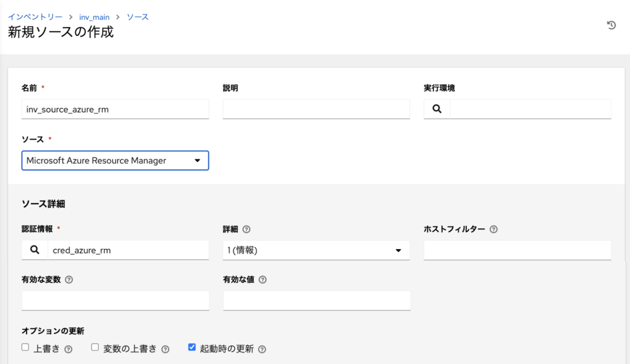Enable the 変数の上書き checkbox

95,347
